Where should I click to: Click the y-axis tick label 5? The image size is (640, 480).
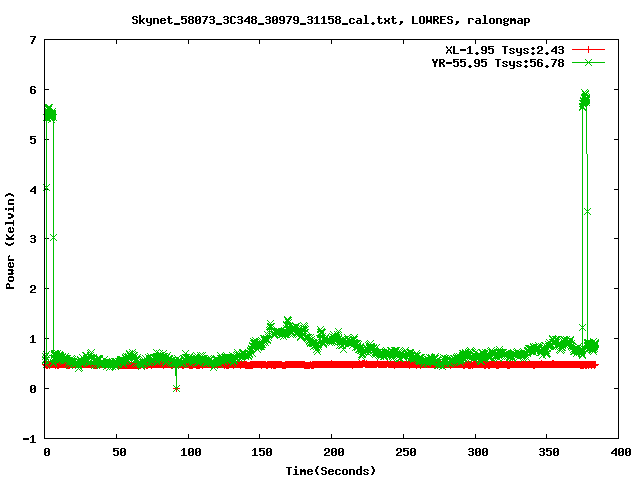tap(33, 140)
